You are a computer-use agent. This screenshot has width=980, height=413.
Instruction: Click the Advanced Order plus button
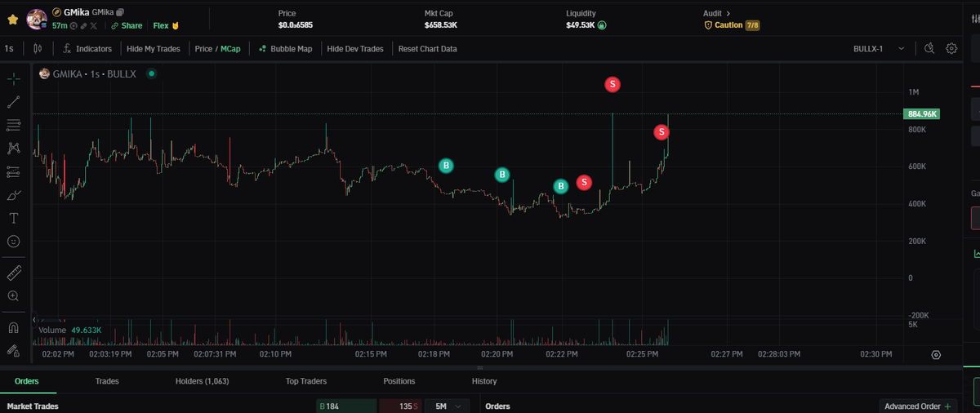(919, 406)
